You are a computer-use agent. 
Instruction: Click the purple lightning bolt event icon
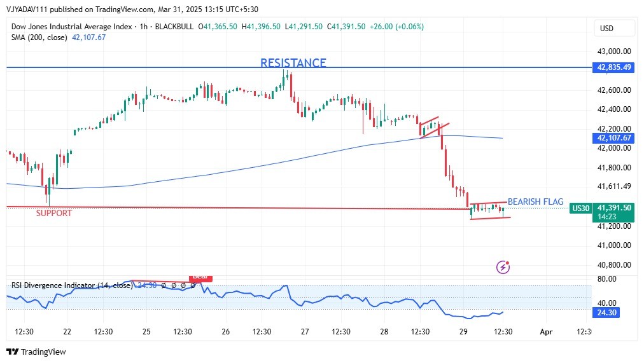pos(503,267)
